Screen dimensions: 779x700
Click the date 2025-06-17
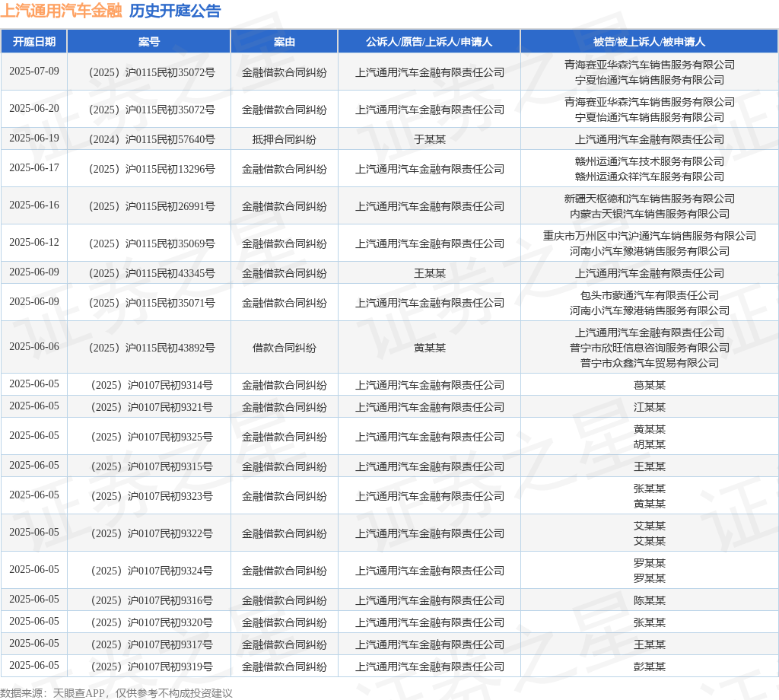coord(33,168)
